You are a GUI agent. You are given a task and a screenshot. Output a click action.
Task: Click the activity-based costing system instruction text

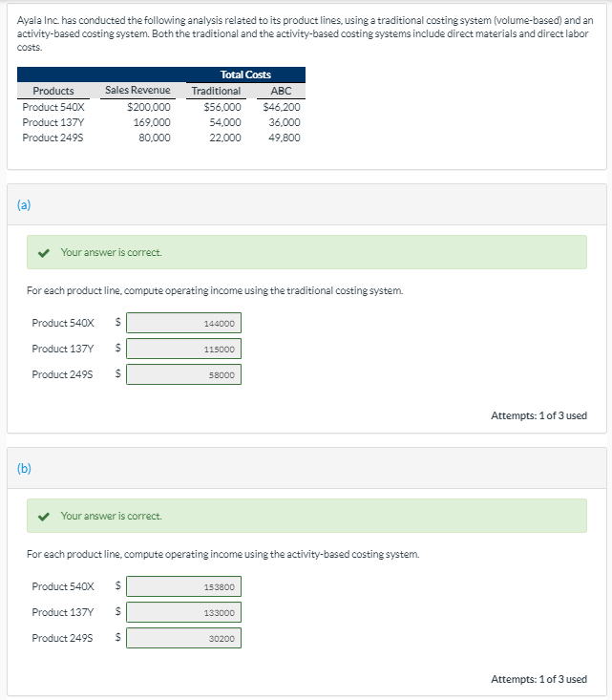tap(222, 554)
